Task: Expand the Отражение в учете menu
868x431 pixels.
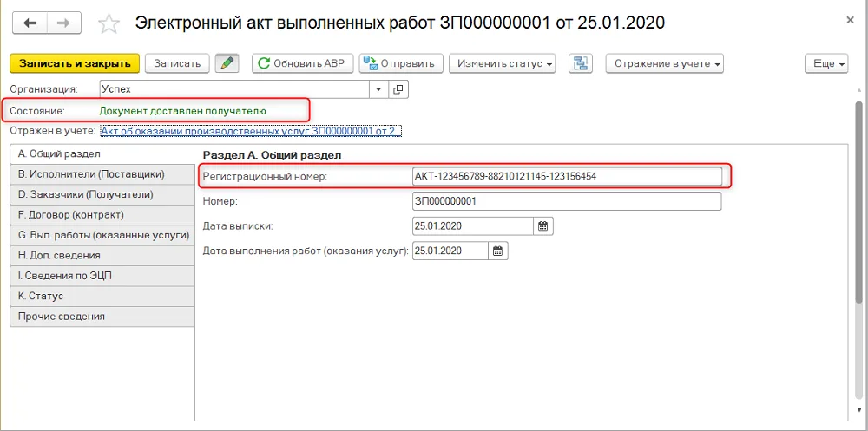Action: click(x=665, y=63)
